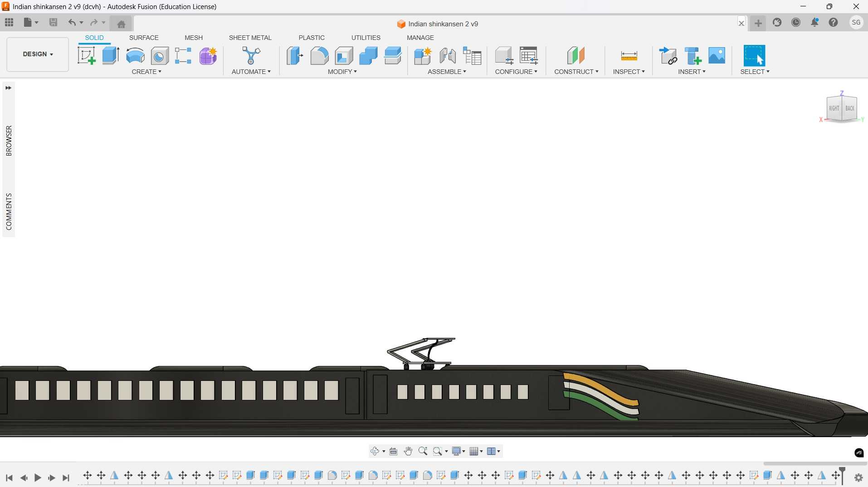This screenshot has width=868, height=487.
Task: Switch to the PLASTIC tab
Action: [312, 38]
